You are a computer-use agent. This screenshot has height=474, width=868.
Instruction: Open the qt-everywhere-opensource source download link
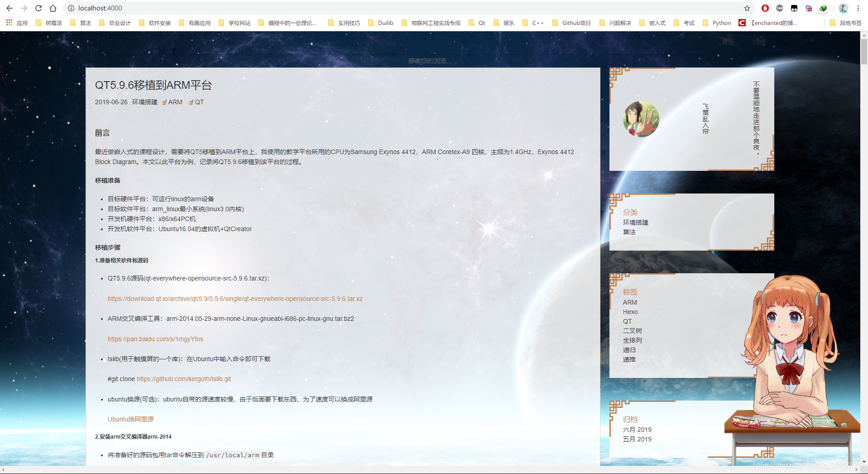coord(235,298)
